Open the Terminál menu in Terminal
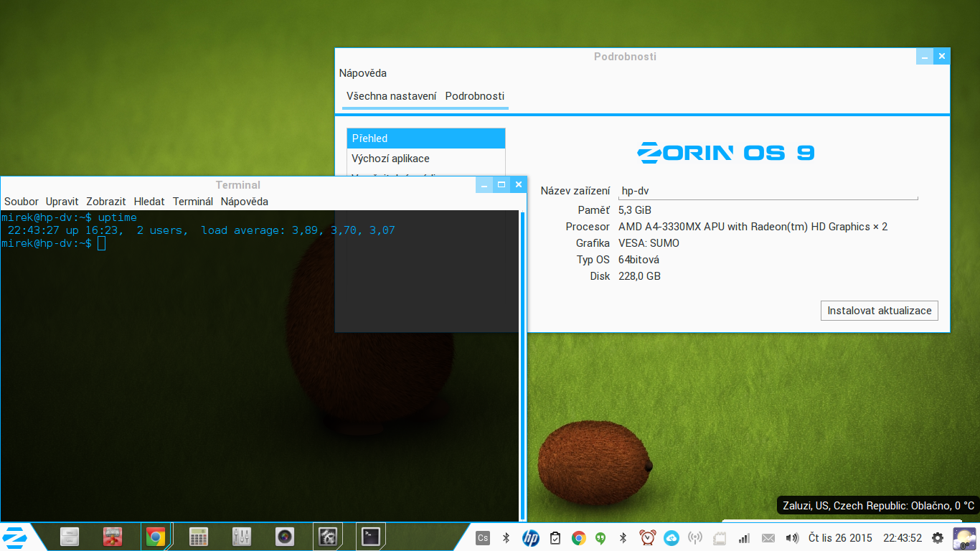 pyautogui.click(x=193, y=202)
